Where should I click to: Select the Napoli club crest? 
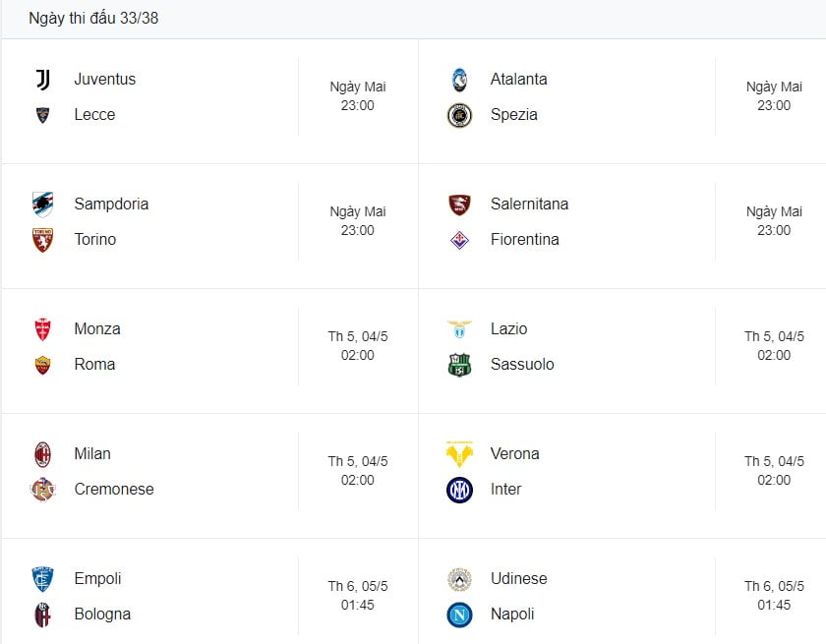(459, 615)
